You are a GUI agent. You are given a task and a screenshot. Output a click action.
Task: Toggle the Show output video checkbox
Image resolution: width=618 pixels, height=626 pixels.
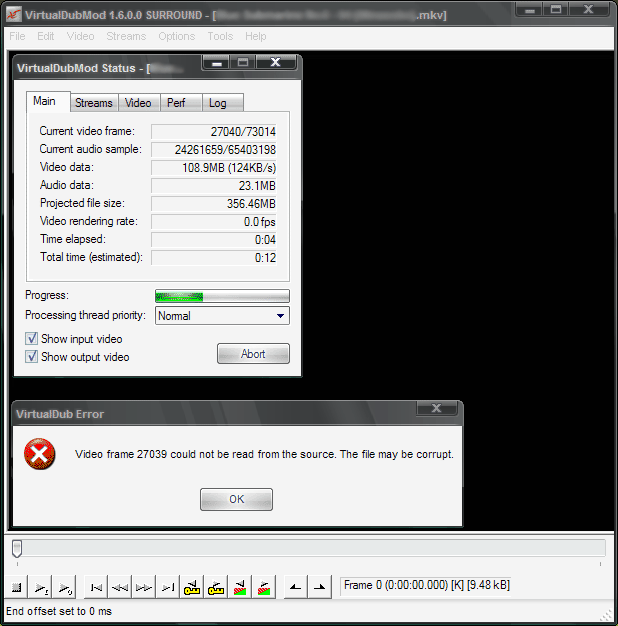click(32, 356)
